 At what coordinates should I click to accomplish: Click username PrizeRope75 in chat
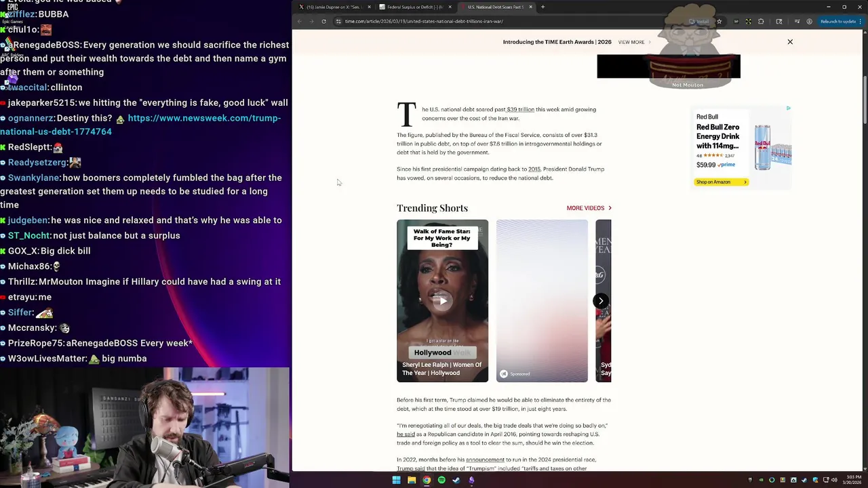[x=35, y=343]
